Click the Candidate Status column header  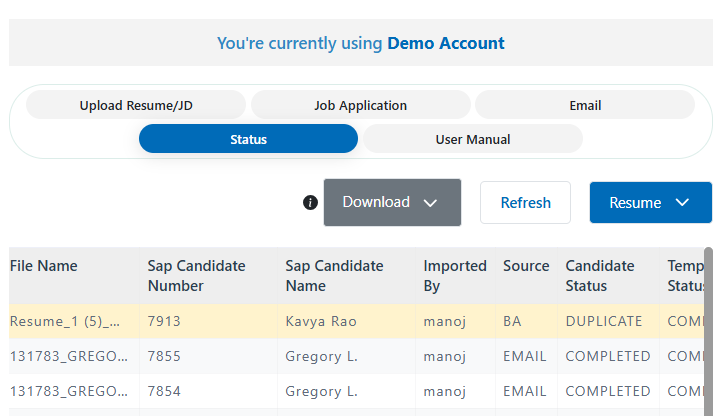(x=600, y=276)
